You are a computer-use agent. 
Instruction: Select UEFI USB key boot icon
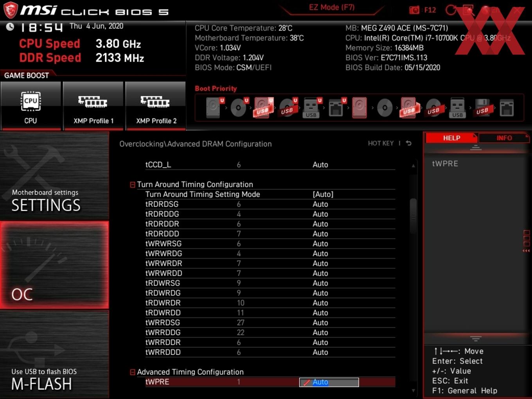[312, 108]
